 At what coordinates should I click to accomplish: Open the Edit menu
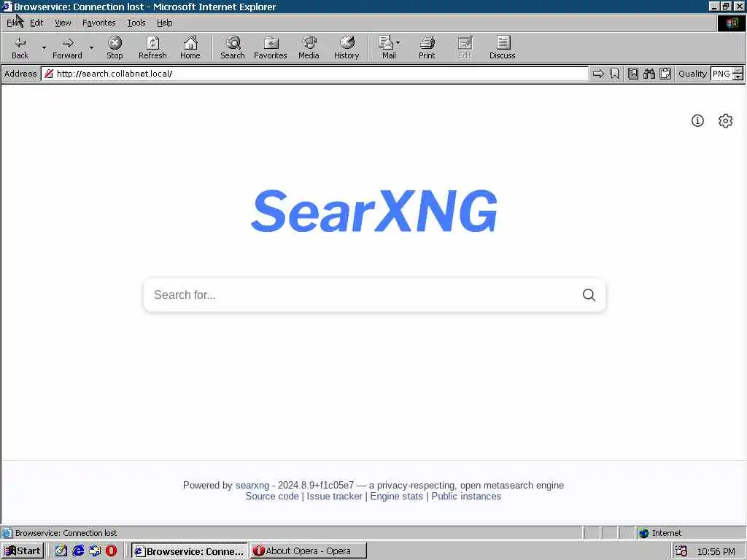(36, 23)
